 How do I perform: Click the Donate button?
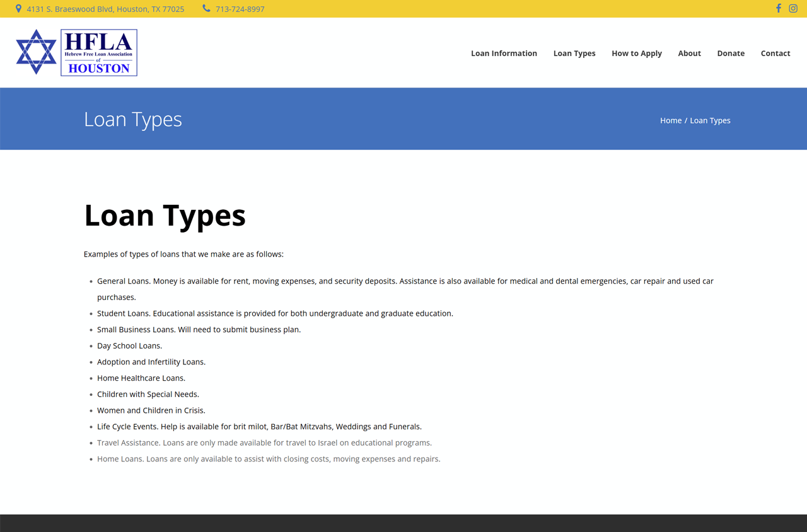click(x=731, y=53)
